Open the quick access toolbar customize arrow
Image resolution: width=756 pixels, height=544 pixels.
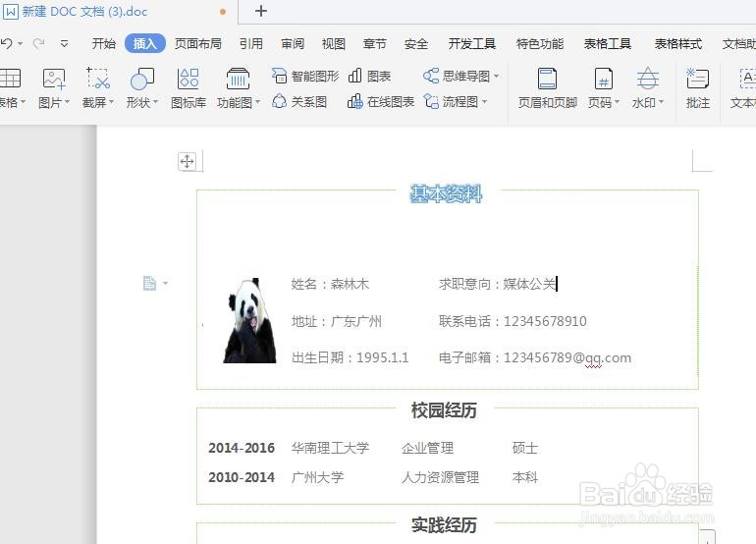[x=64, y=44]
